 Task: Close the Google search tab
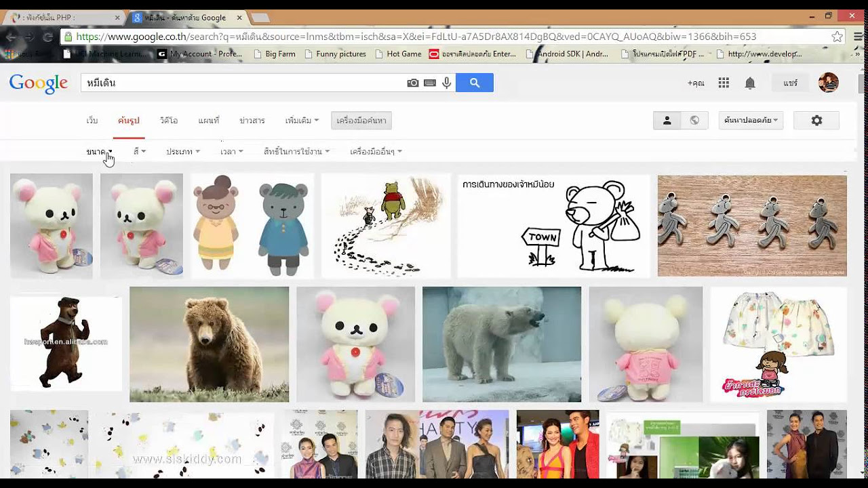pos(240,18)
